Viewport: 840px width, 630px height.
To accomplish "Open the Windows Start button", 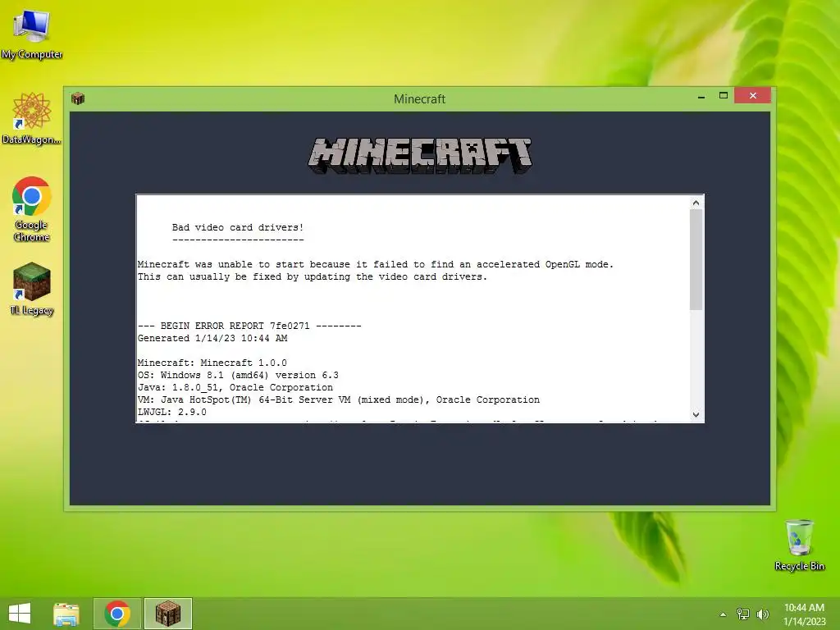I will point(20,614).
